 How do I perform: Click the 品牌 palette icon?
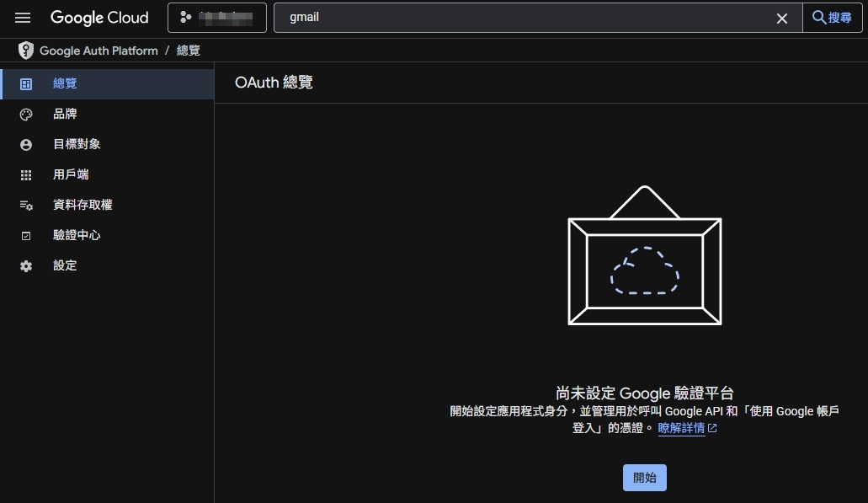[26, 115]
